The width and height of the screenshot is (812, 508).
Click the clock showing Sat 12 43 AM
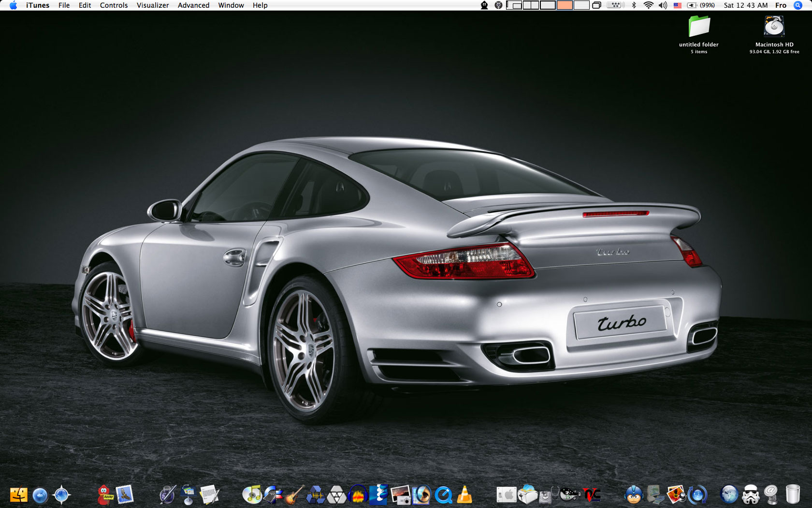coord(746,5)
